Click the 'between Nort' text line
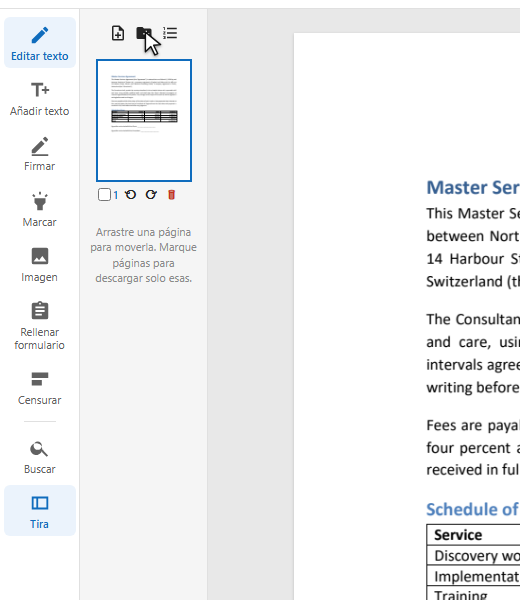 (473, 236)
